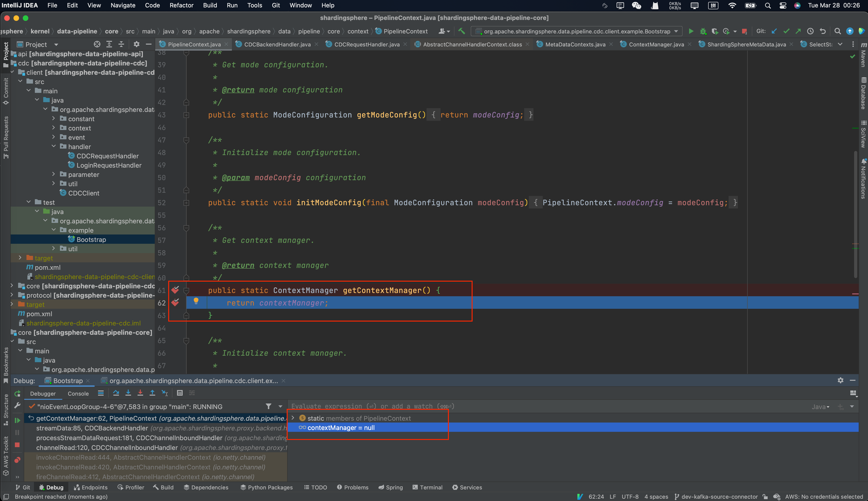Toggle the Structure tool window

[6, 410]
